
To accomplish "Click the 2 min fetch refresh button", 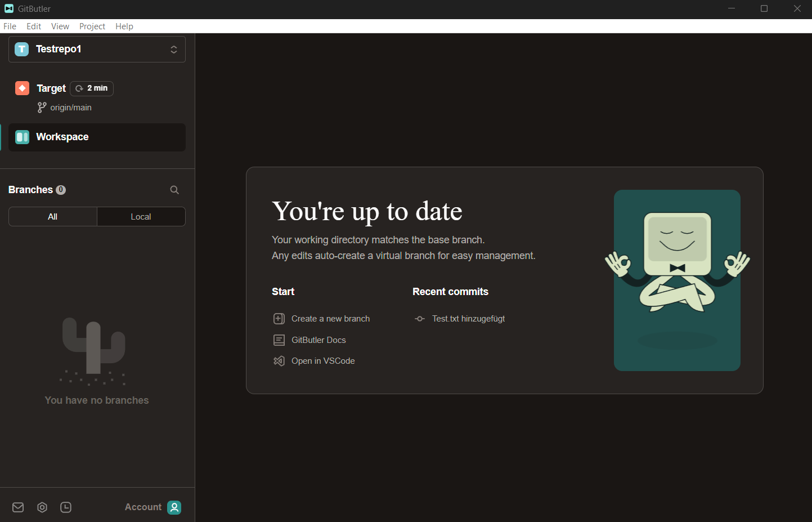I will pyautogui.click(x=92, y=88).
